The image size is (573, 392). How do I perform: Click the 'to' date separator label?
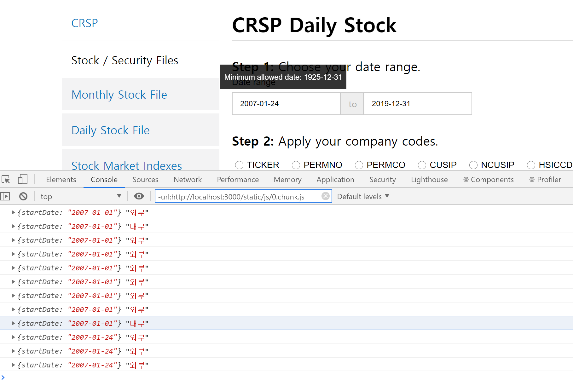coord(352,104)
